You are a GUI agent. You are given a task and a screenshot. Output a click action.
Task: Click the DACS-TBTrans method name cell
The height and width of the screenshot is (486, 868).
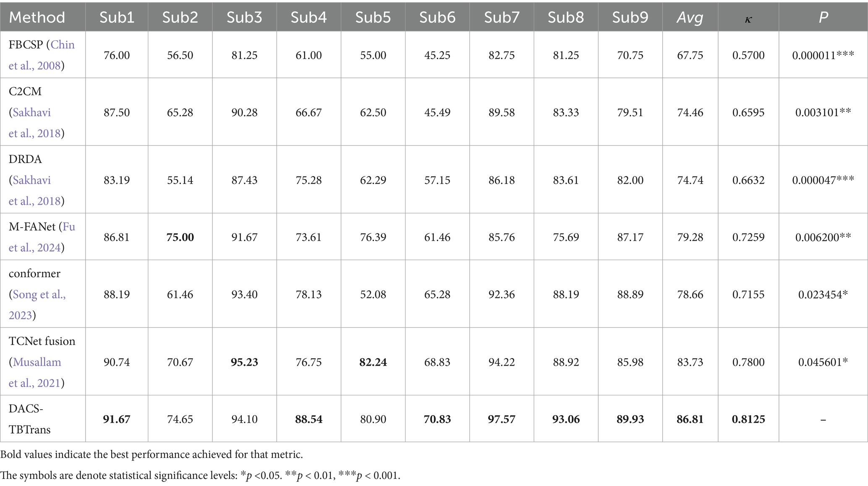tap(30, 419)
